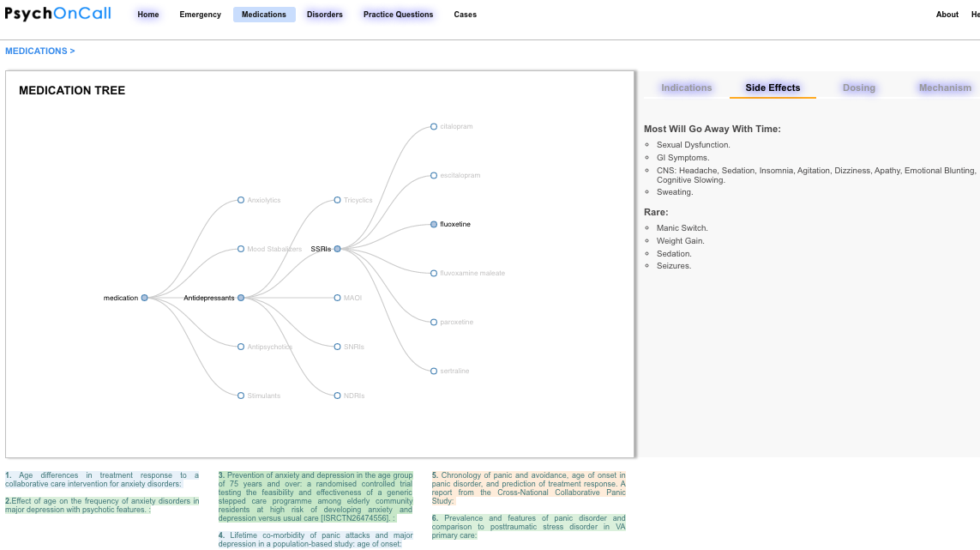Expand the Anxiolytics tree node
The image size is (980, 550).
click(x=241, y=200)
